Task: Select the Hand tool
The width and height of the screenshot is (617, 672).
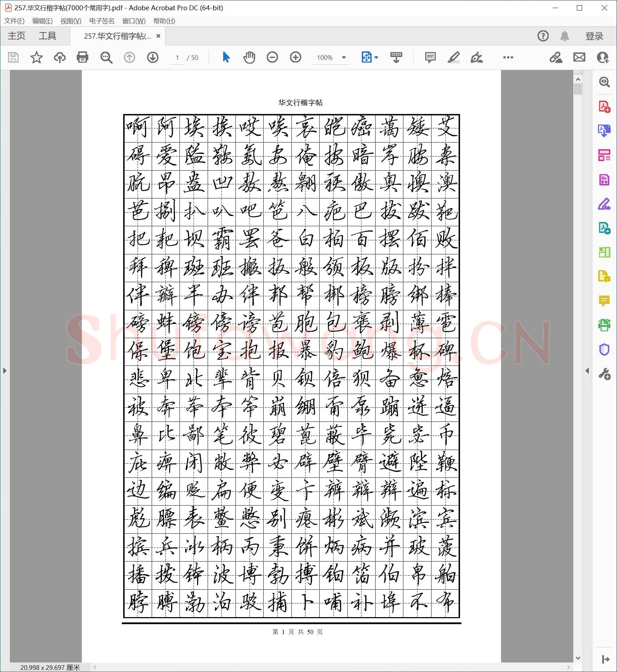Action: [x=249, y=57]
